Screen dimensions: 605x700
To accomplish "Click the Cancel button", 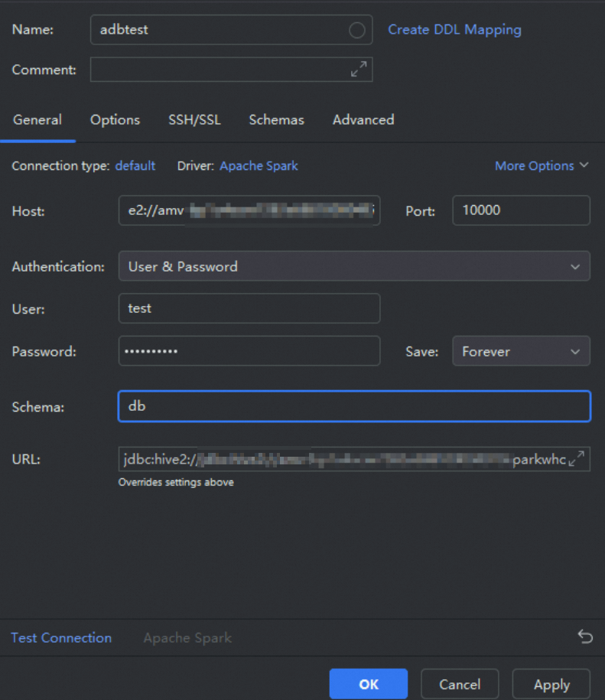I will coord(460,684).
